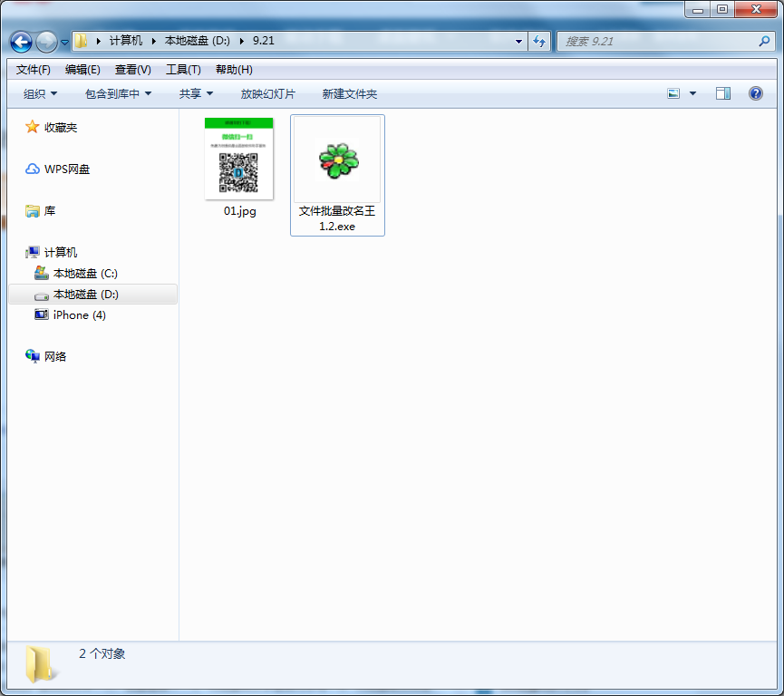Click the WPS cloud icon
Screen dimensions: 784x696
tap(33, 169)
